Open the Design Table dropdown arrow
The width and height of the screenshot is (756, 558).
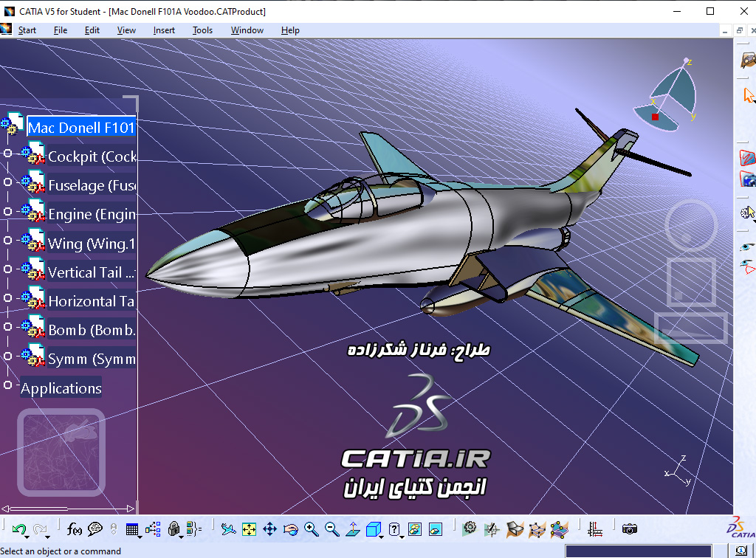coord(140,537)
